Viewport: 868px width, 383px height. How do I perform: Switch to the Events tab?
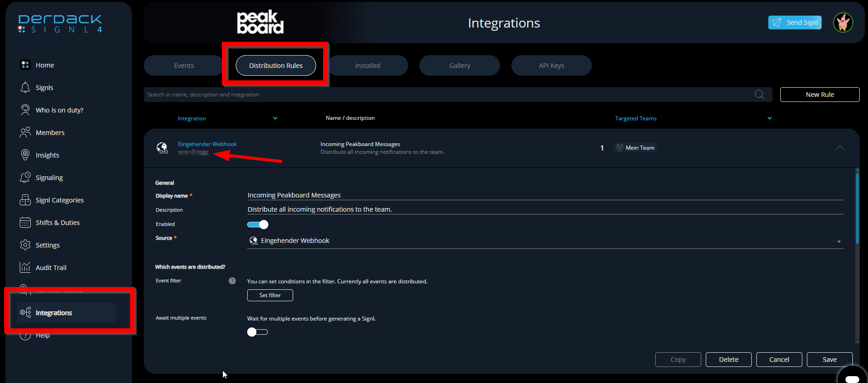click(184, 66)
